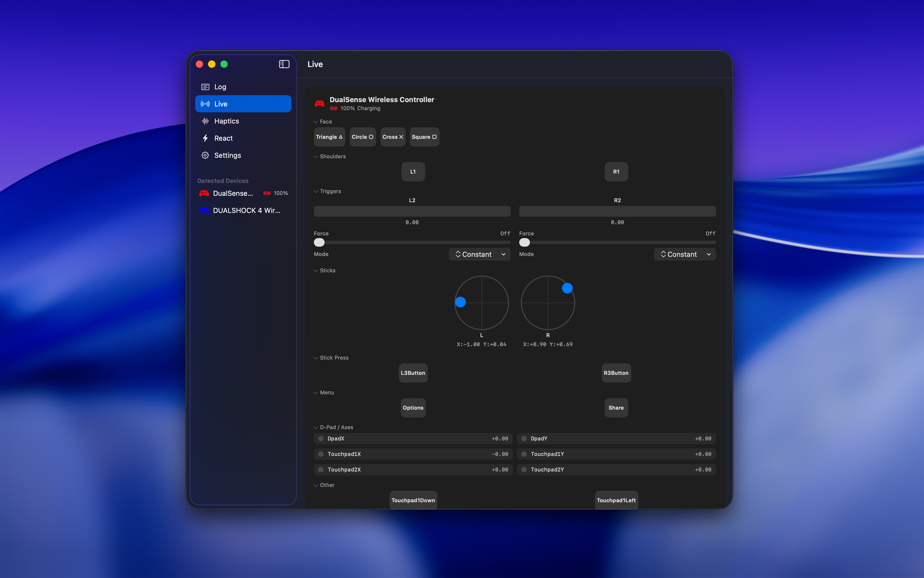Switch to the Haptics section
This screenshot has width=924, height=578.
pyautogui.click(x=243, y=121)
